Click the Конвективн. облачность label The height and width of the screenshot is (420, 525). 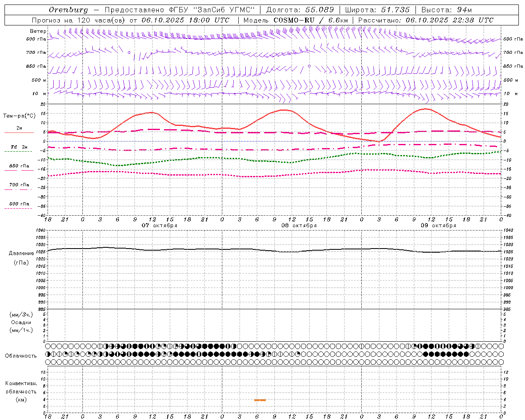tap(21, 388)
